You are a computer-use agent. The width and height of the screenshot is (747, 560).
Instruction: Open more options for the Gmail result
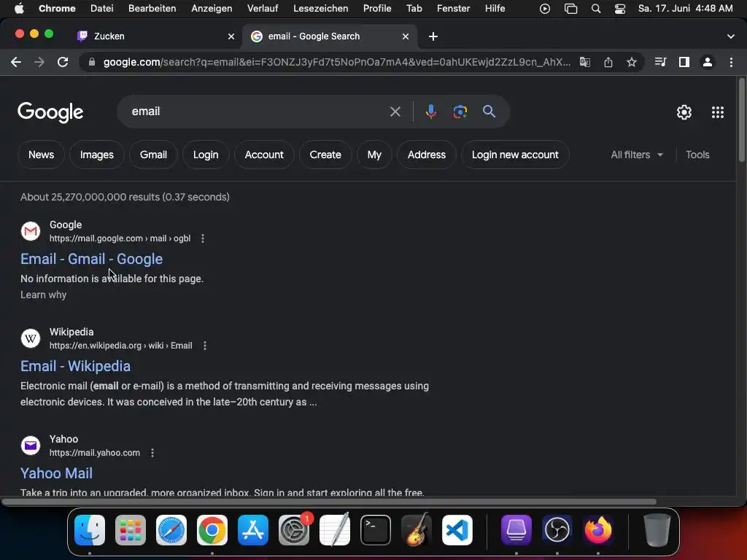(203, 238)
